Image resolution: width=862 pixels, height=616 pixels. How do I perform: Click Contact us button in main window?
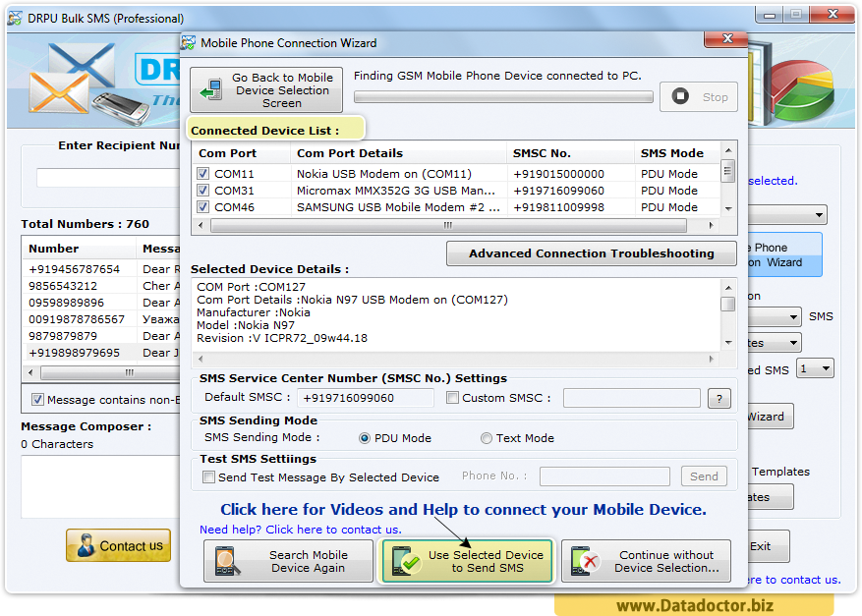click(118, 545)
